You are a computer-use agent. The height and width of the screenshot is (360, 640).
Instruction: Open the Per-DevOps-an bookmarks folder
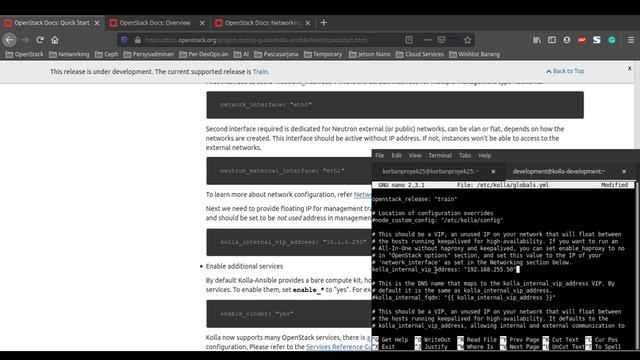[204, 54]
